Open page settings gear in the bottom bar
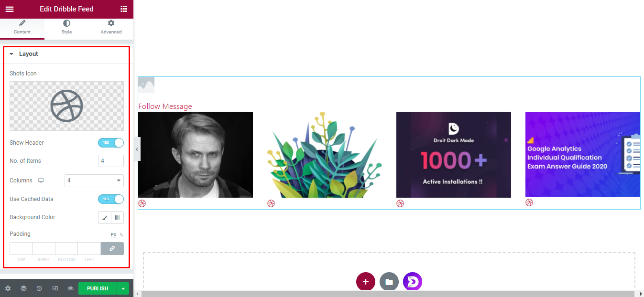The height and width of the screenshot is (297, 644). point(8,288)
